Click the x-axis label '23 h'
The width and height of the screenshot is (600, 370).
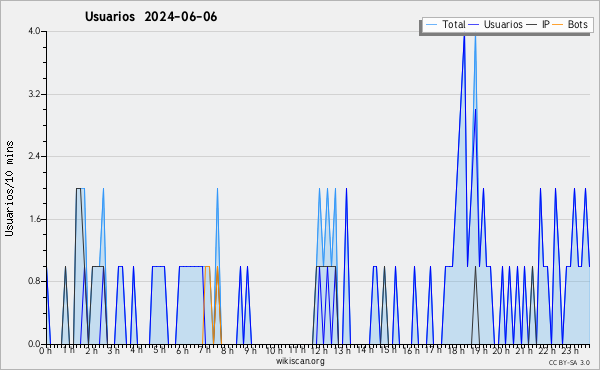pyautogui.click(x=570, y=351)
